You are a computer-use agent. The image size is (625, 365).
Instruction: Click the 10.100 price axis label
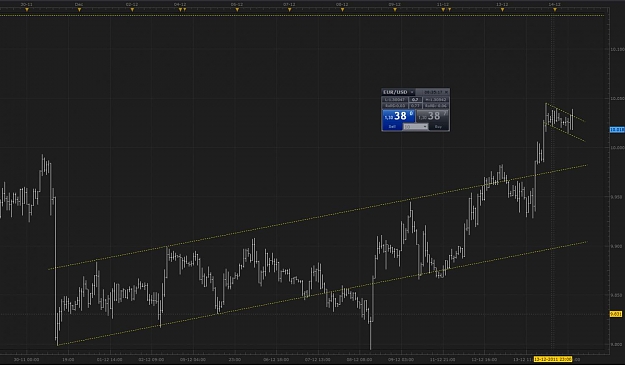pyautogui.click(x=617, y=49)
